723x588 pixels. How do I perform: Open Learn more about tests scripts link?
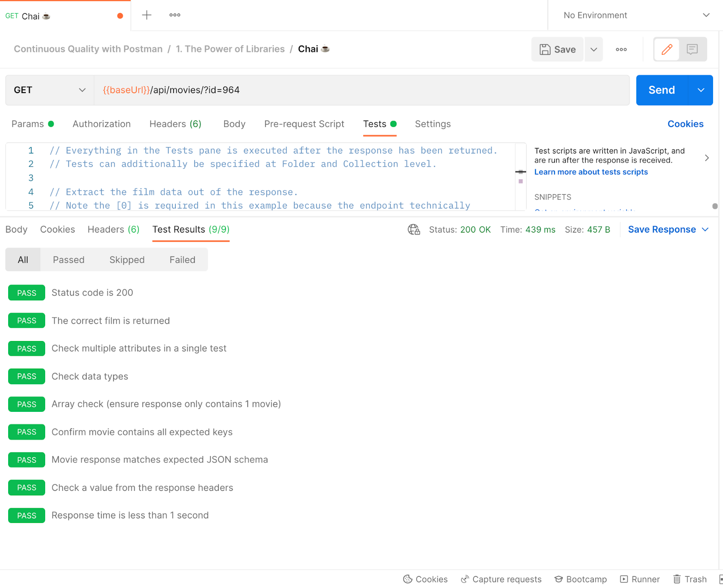tap(591, 172)
